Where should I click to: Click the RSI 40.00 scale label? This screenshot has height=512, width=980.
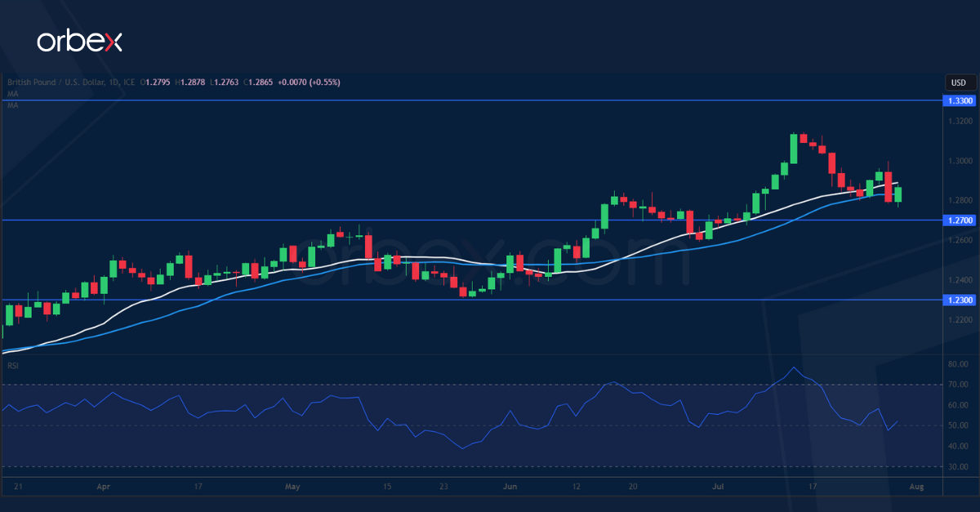click(x=959, y=446)
